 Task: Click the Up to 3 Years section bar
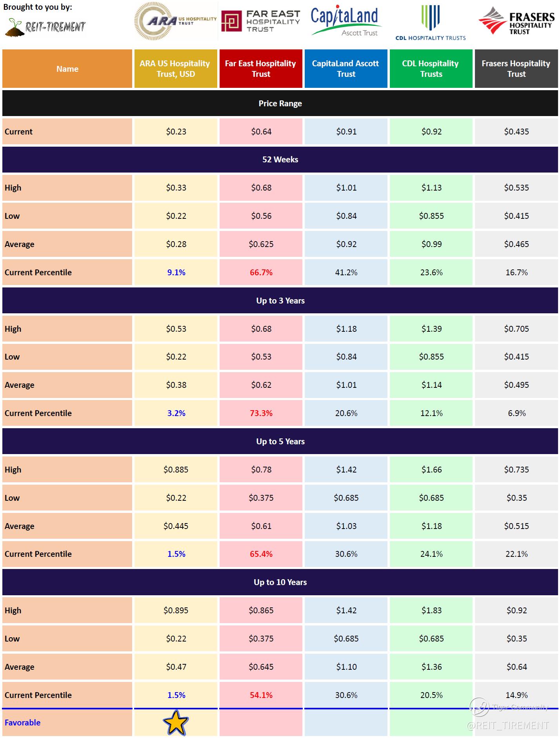[280, 301]
